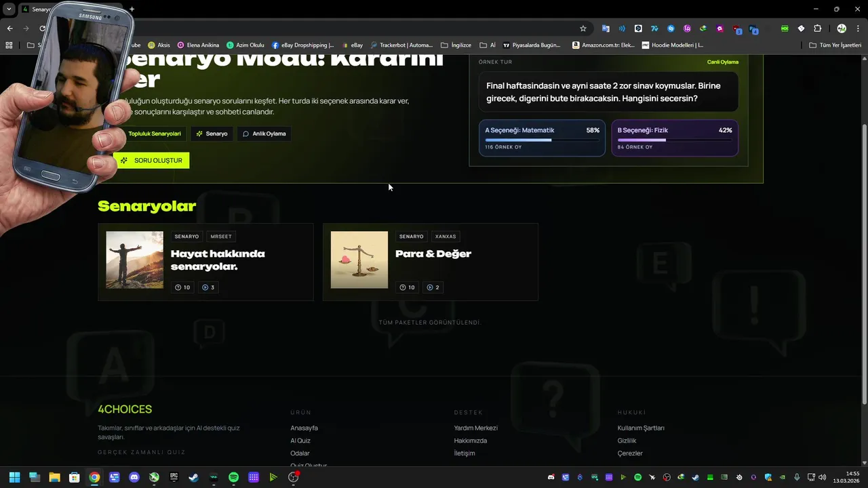The height and width of the screenshot is (488, 868).
Task: Open Piyasalarda Bugün bookmark
Action: pyautogui.click(x=532, y=45)
